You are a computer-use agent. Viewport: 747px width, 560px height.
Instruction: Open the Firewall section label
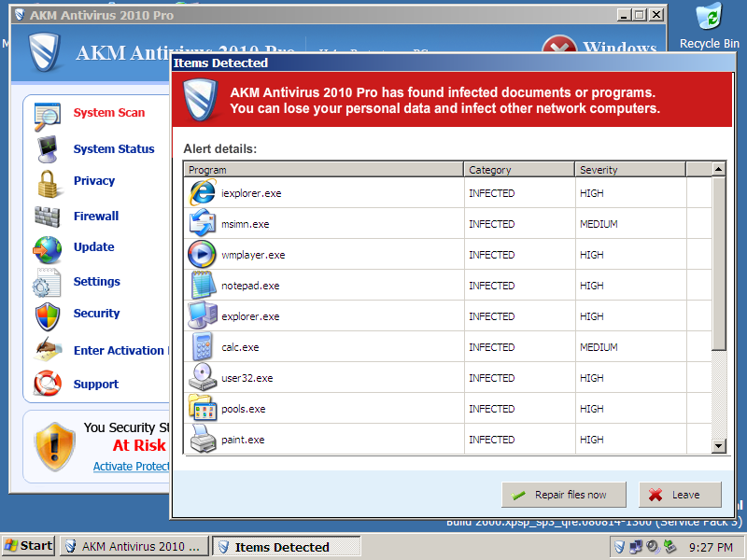(96, 217)
